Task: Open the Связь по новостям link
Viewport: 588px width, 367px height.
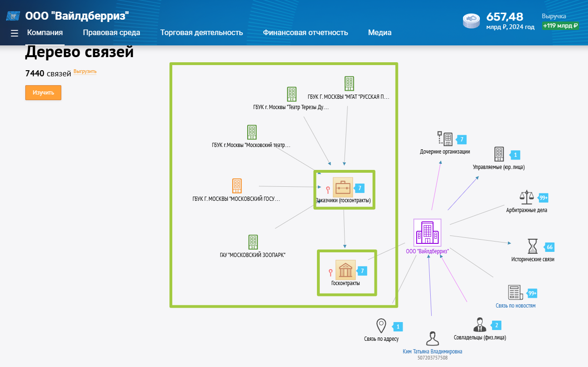Action: [515, 306]
